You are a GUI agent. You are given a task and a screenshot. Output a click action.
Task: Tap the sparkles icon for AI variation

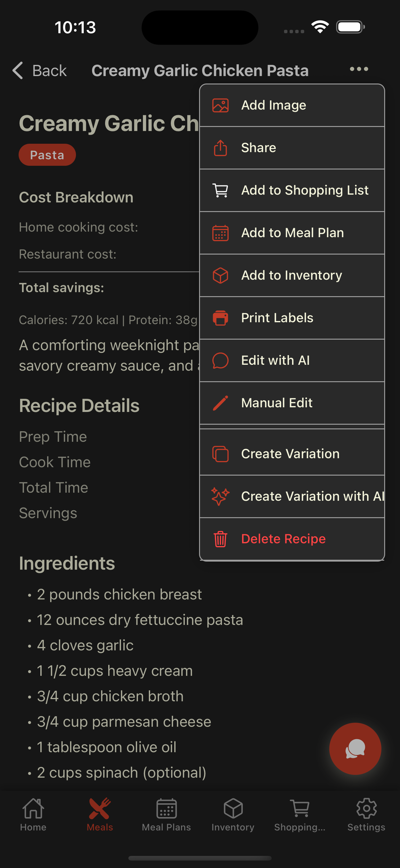220,496
